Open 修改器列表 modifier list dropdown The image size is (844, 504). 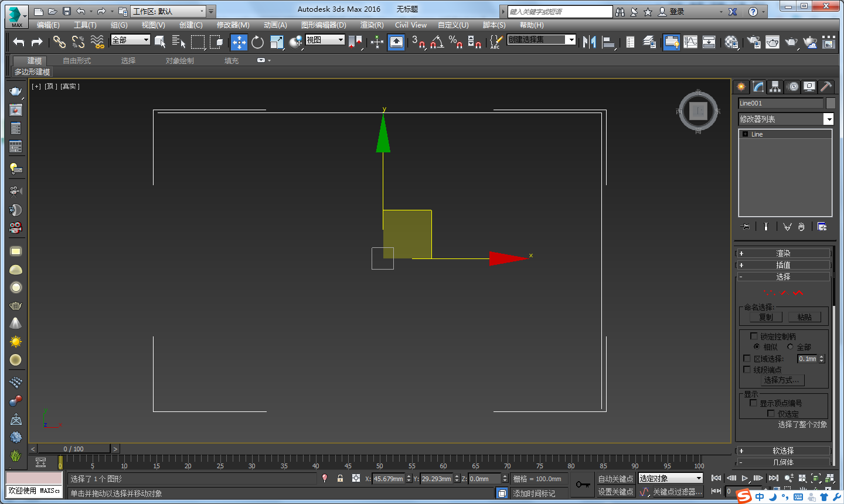click(x=786, y=119)
